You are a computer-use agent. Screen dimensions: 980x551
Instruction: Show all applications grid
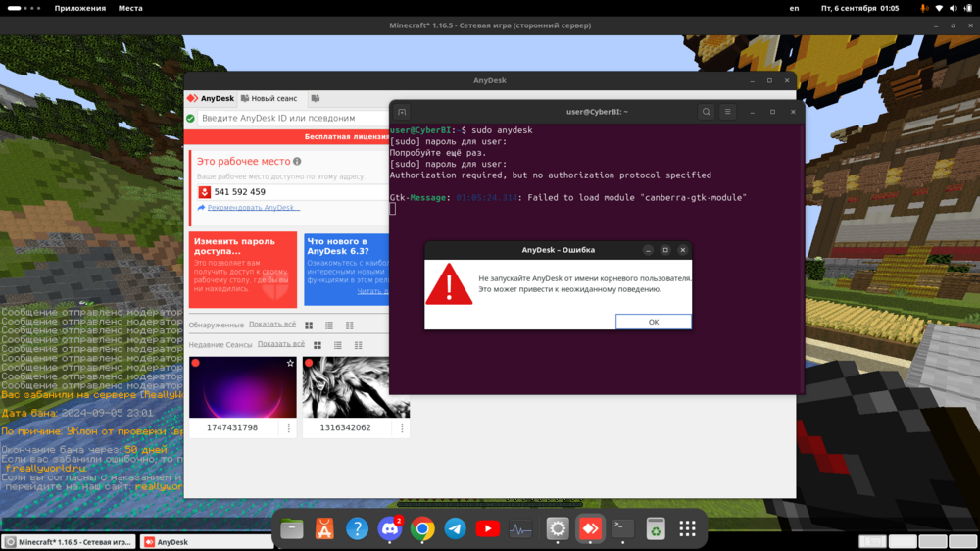688,529
